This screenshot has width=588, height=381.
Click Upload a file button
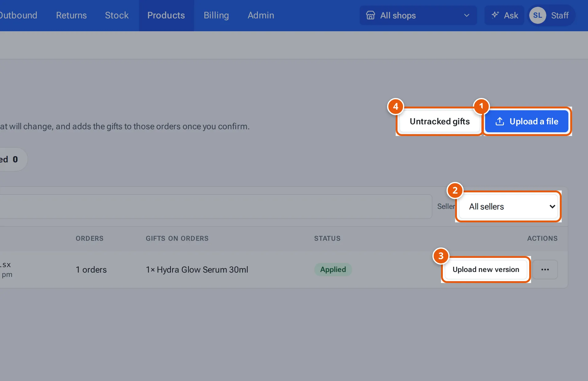coord(527,121)
